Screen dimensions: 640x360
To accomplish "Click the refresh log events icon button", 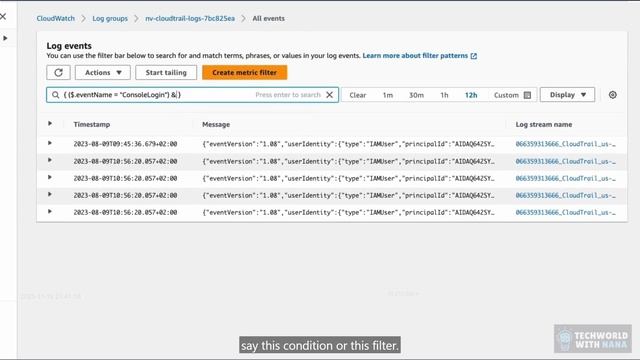I will (x=58, y=72).
